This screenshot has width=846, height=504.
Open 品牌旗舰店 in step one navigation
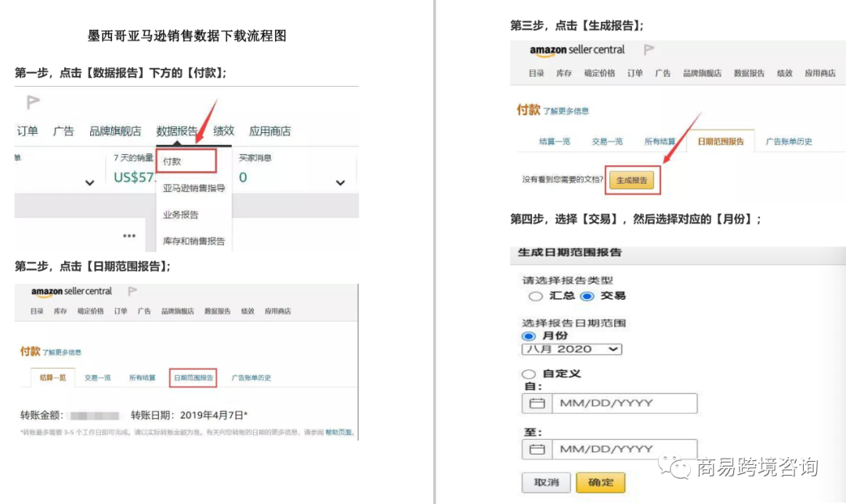point(115,131)
